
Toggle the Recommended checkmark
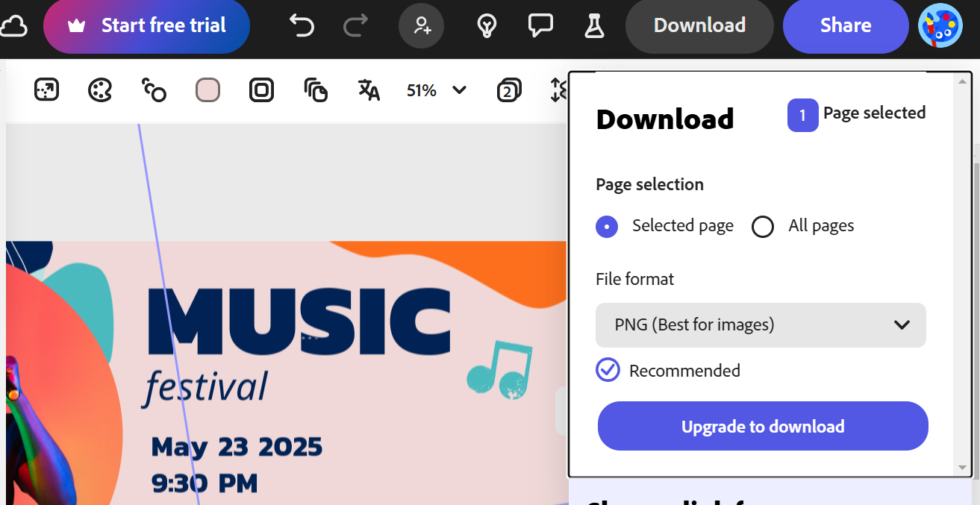(608, 370)
